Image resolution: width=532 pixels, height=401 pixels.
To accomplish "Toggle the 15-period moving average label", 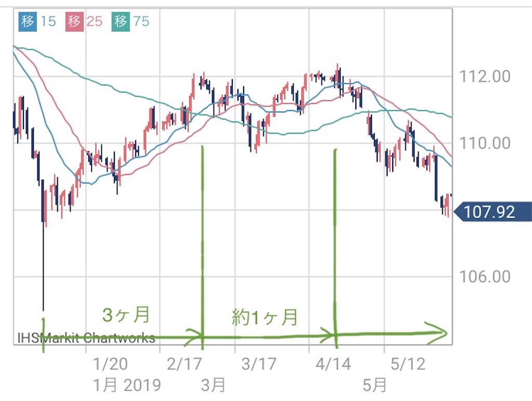I will tap(48, 21).
